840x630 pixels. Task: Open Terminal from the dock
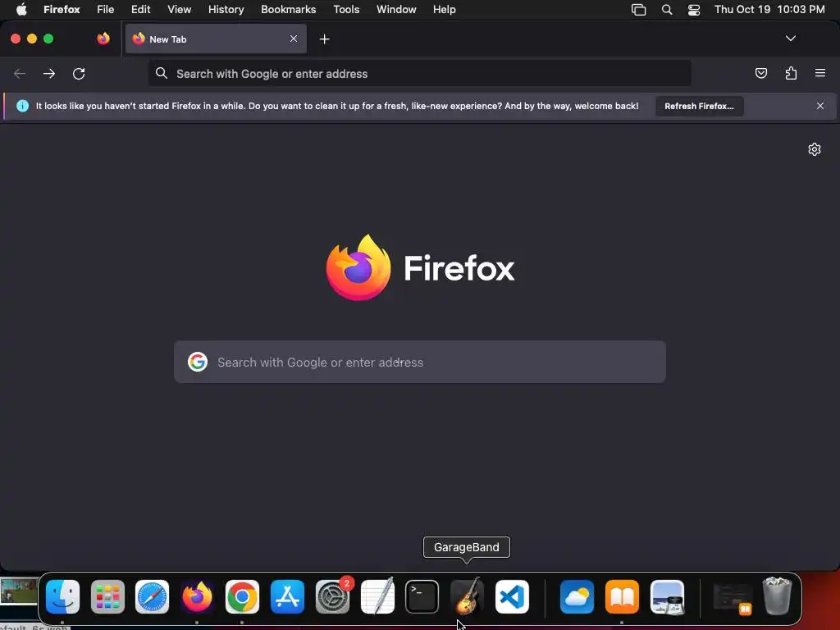tap(422, 597)
